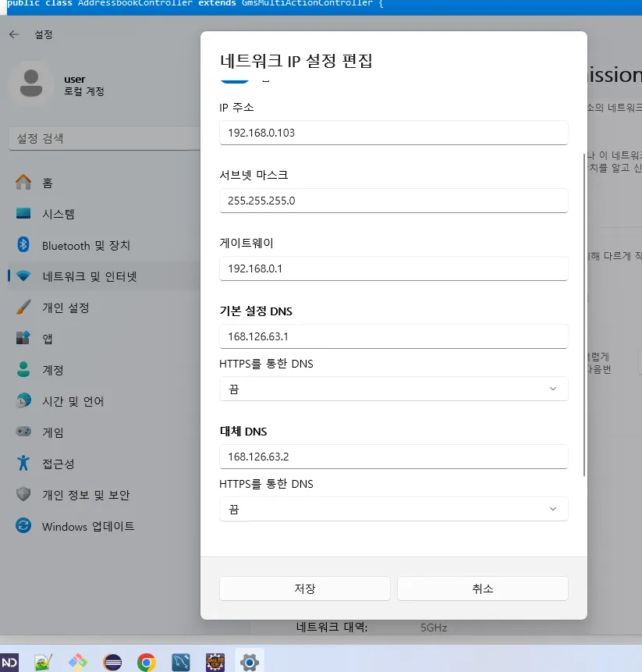Open the DNS over HTTPS dropdown under alternate DNS
This screenshot has height=672, width=642.
394,509
